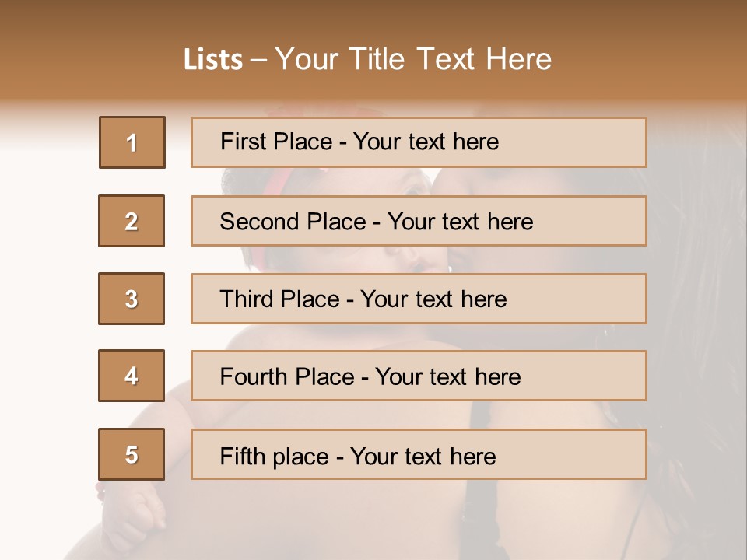This screenshot has height=560, width=747.
Task: Click the Fourth Place text bar
Action: tap(419, 376)
